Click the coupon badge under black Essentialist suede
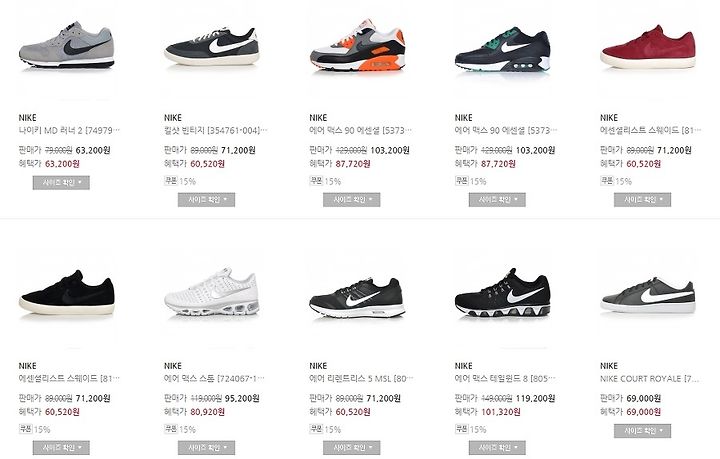The image size is (720, 459). click(x=25, y=429)
